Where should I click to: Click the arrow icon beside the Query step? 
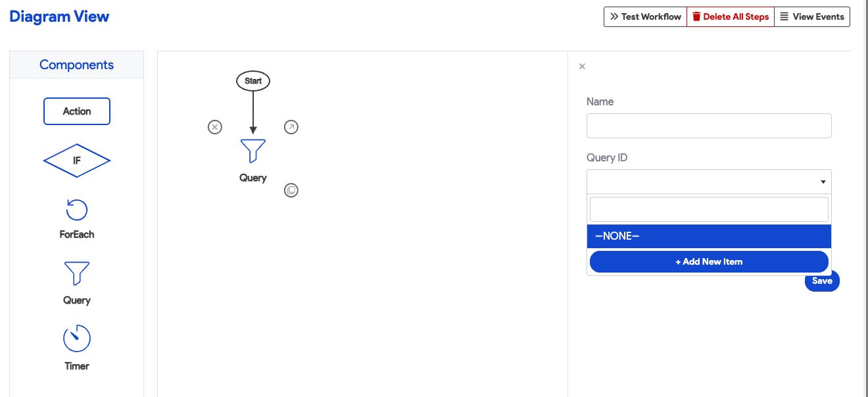click(x=291, y=126)
